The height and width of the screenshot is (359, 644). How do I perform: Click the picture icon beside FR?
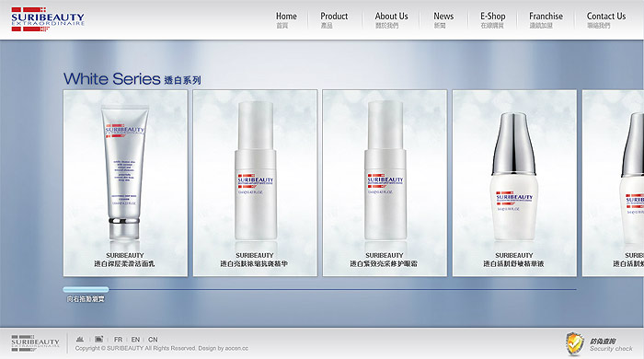(99, 340)
